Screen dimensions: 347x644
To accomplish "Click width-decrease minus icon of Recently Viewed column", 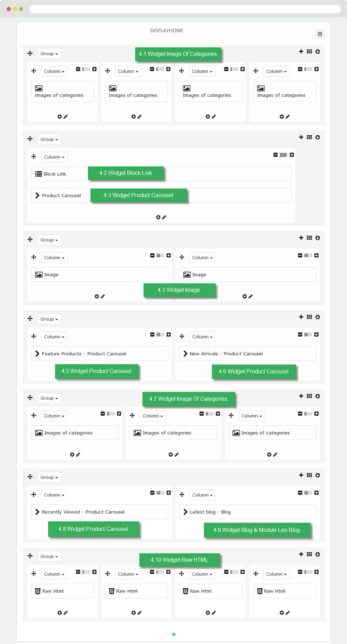I will [x=152, y=493].
